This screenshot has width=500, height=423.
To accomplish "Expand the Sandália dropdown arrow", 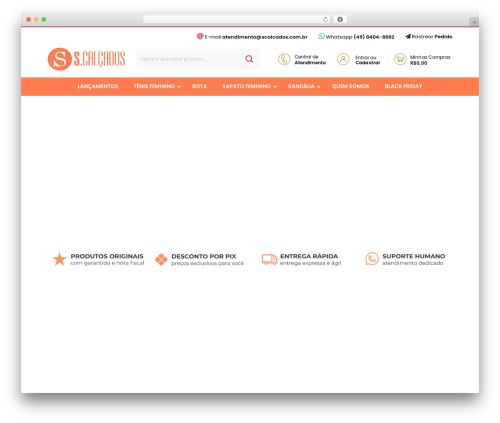I will pos(319,87).
